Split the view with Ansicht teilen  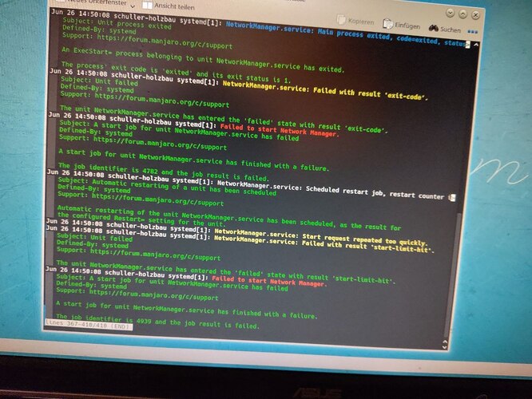(169, 6)
